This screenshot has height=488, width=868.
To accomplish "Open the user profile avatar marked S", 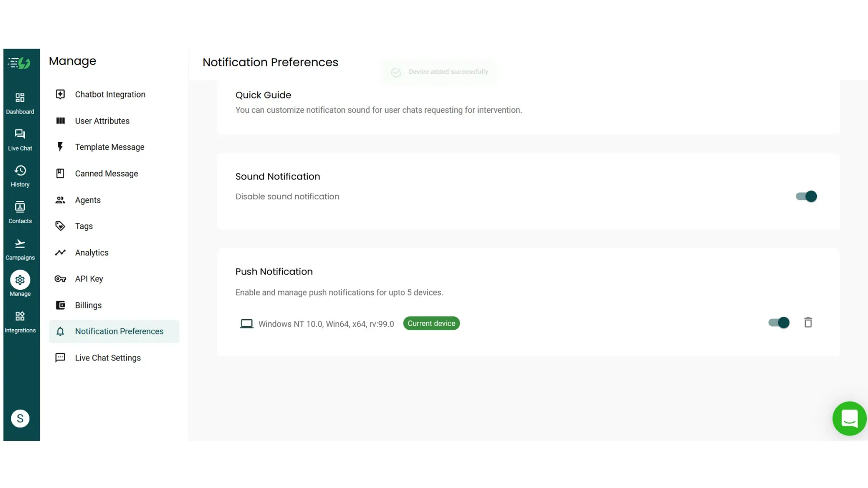I will coord(20,418).
